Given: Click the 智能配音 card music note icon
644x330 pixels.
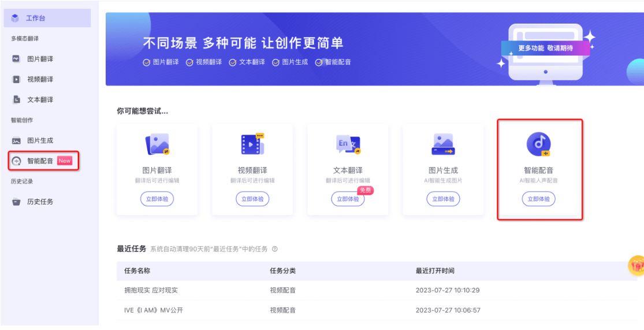Looking at the screenshot, I should (x=538, y=144).
